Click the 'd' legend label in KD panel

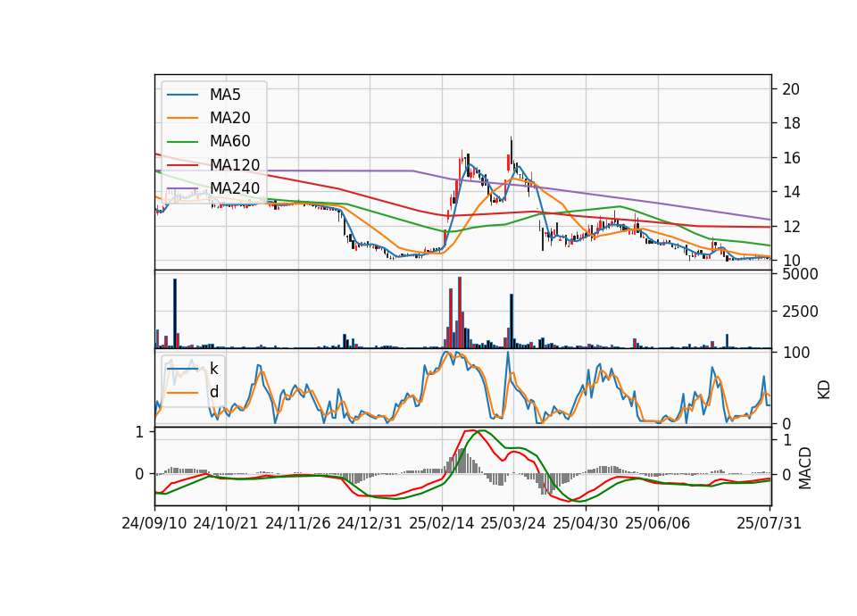coord(213,392)
